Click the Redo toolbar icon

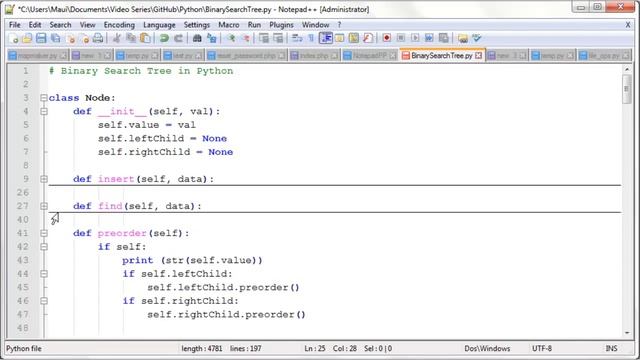tap(178, 38)
